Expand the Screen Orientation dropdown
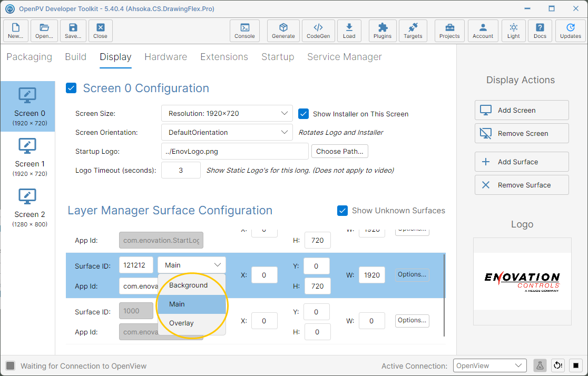 pyautogui.click(x=227, y=132)
